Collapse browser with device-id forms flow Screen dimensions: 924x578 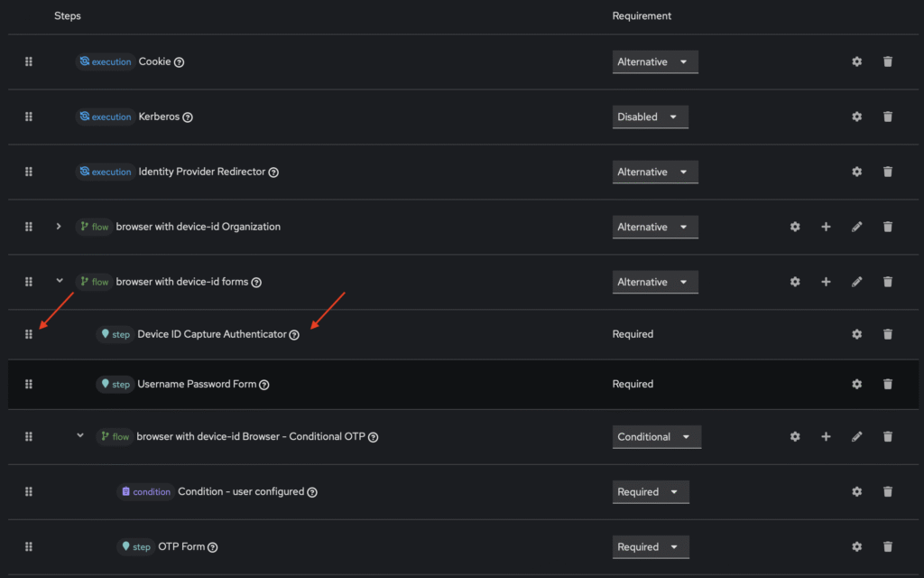coord(60,281)
